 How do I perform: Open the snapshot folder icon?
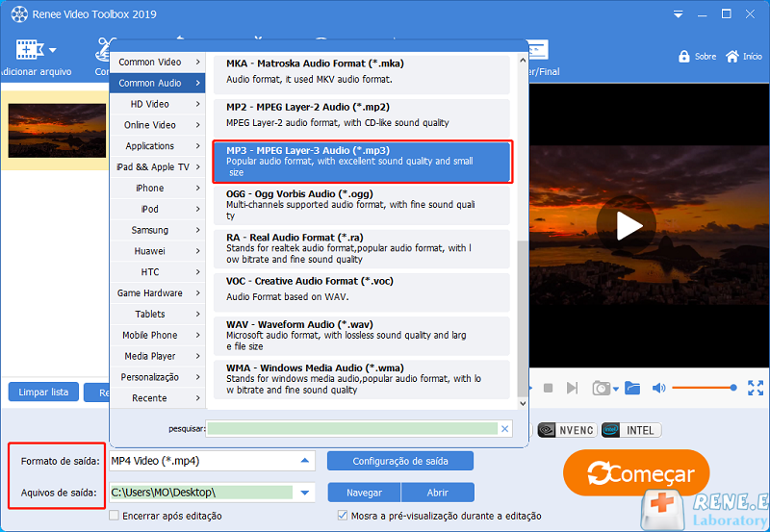click(x=632, y=389)
